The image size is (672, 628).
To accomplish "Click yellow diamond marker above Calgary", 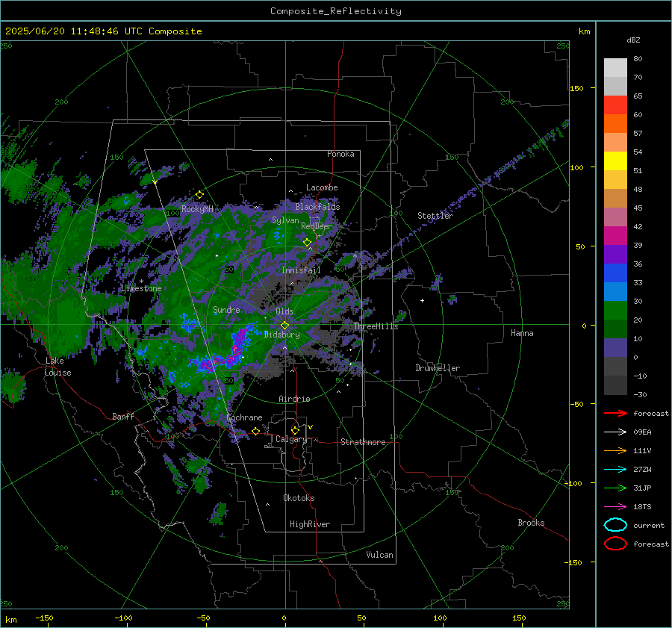I will coord(295,430).
